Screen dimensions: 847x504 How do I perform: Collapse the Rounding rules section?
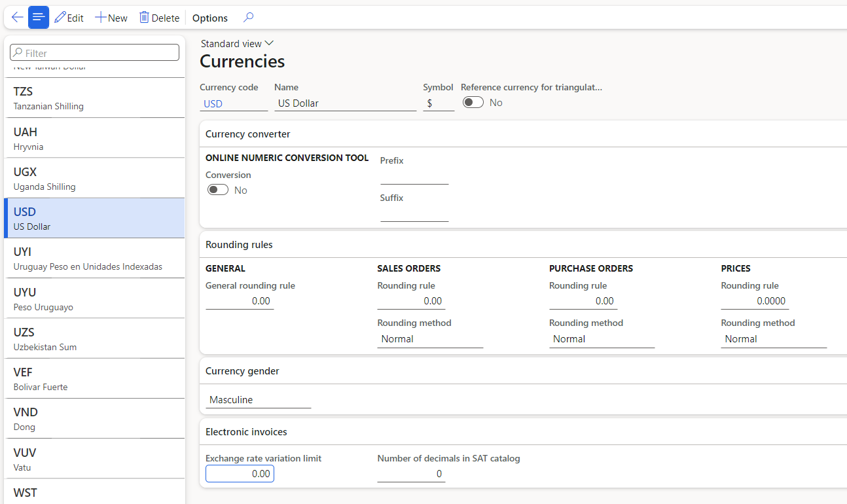click(523, 244)
